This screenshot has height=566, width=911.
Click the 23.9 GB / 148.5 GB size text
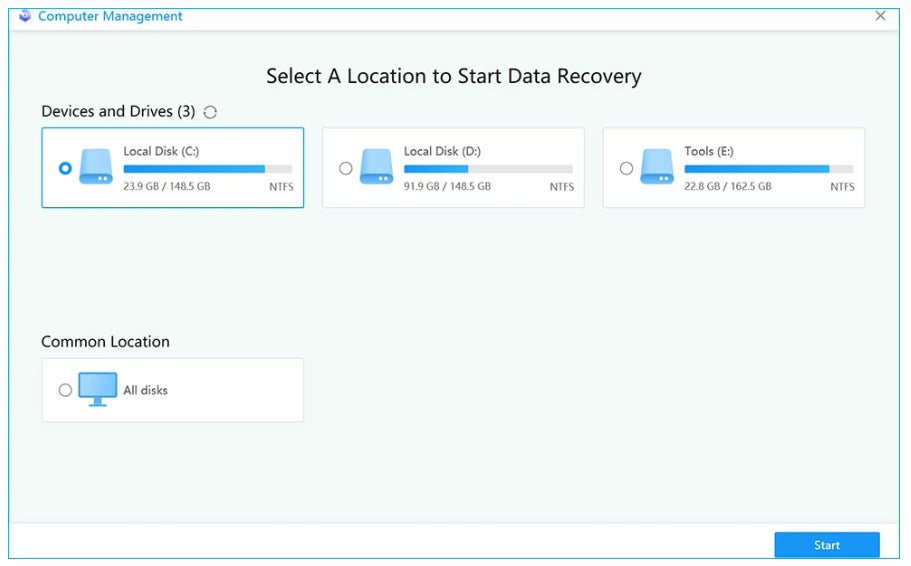point(166,186)
